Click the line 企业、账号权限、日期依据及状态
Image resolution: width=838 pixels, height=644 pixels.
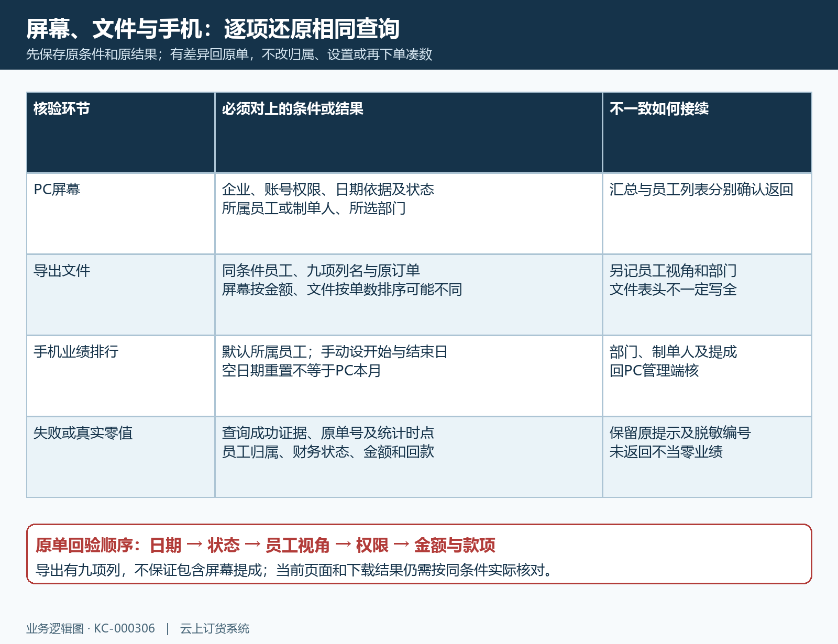tap(328, 190)
